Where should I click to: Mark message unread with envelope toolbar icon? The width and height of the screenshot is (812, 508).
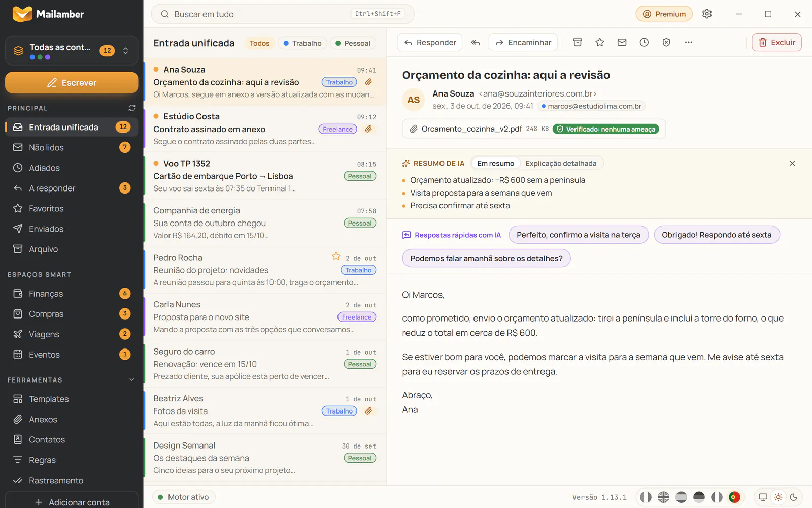(622, 42)
